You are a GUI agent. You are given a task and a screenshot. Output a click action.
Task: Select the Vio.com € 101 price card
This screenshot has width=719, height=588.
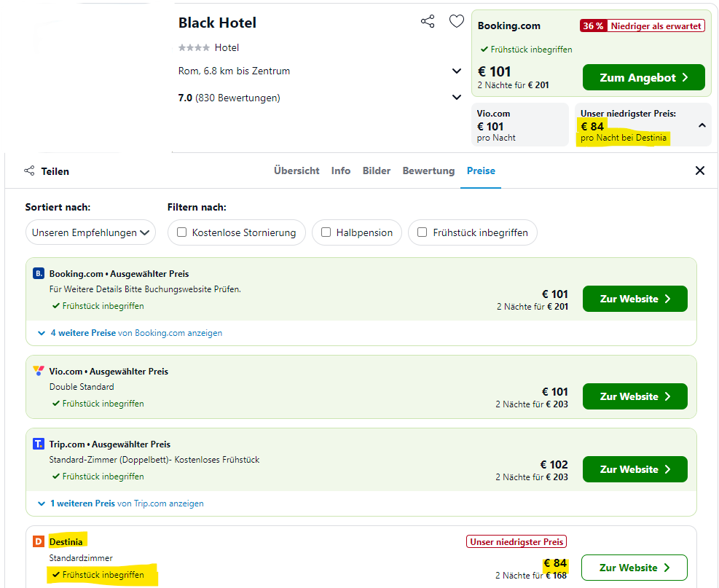(520, 125)
